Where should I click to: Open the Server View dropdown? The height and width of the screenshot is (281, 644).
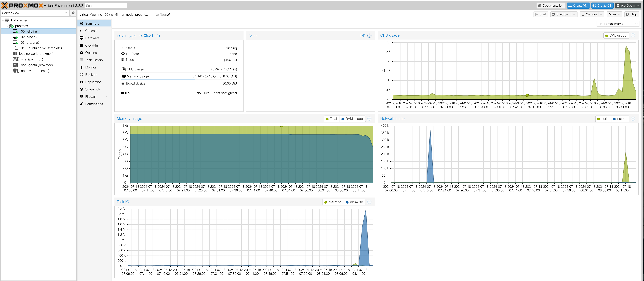tap(66, 13)
